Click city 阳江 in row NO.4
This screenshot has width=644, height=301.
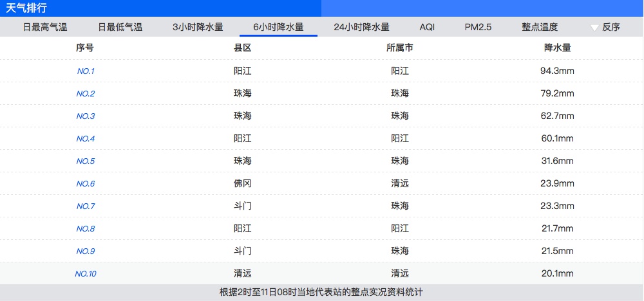(x=400, y=139)
